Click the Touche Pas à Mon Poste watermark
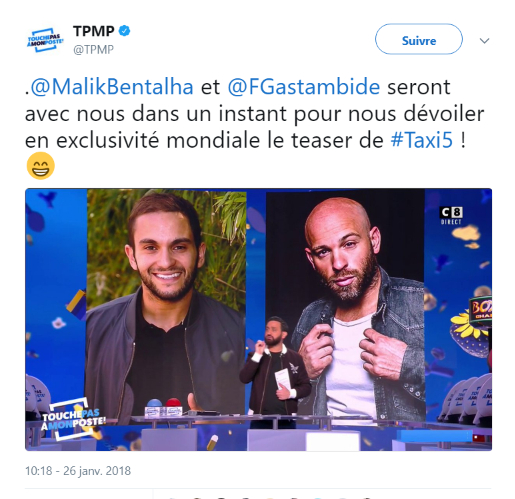515x499 pixels. coord(73,419)
